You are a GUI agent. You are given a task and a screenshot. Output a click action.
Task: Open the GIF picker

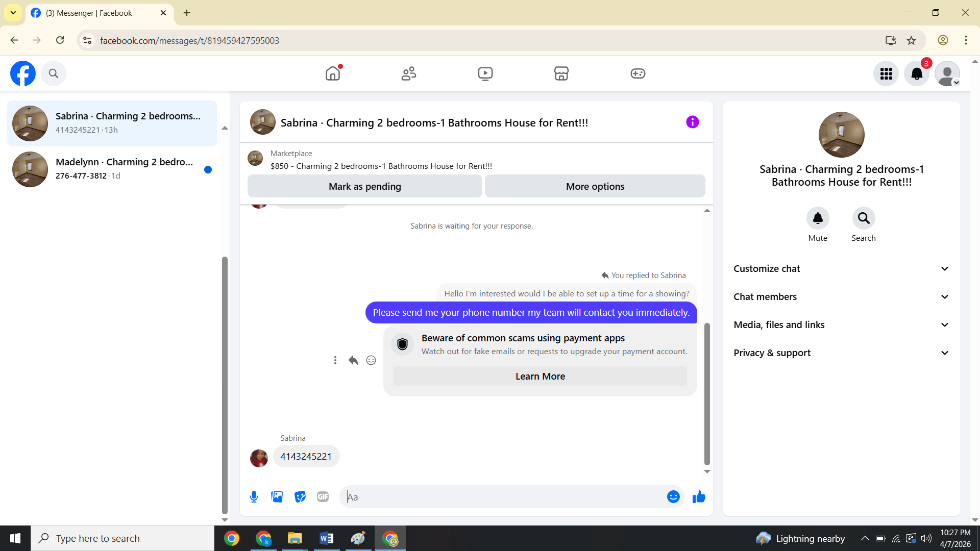pyautogui.click(x=323, y=497)
